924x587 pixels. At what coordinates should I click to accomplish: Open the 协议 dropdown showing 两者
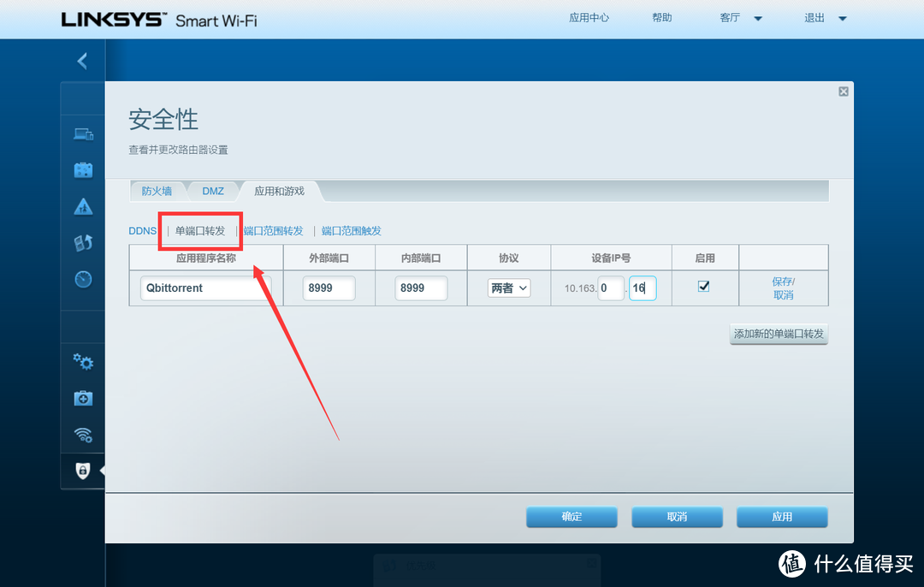(x=508, y=288)
